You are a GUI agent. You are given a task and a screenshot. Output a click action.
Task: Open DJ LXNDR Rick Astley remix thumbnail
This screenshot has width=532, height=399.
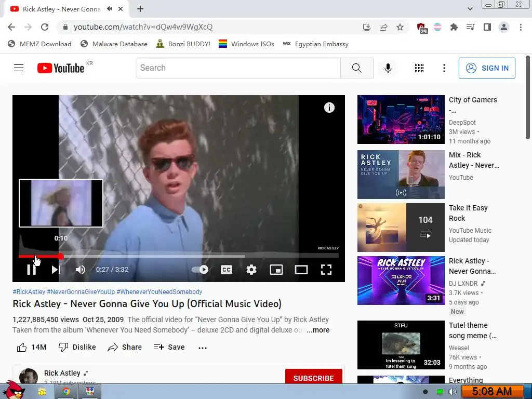coord(401,280)
